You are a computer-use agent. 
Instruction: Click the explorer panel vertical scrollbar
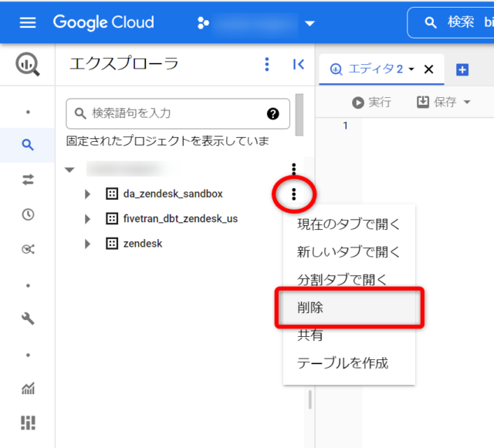[299, 115]
